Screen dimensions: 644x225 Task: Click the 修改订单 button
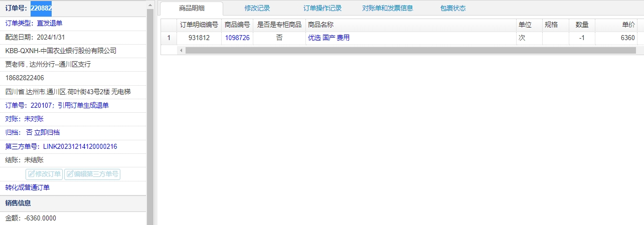(44, 174)
